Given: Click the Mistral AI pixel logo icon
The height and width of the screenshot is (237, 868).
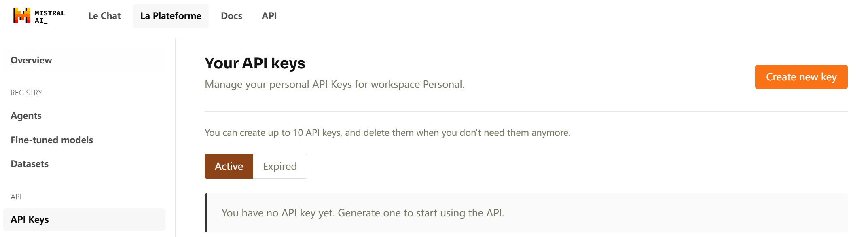Looking at the screenshot, I should (x=22, y=16).
